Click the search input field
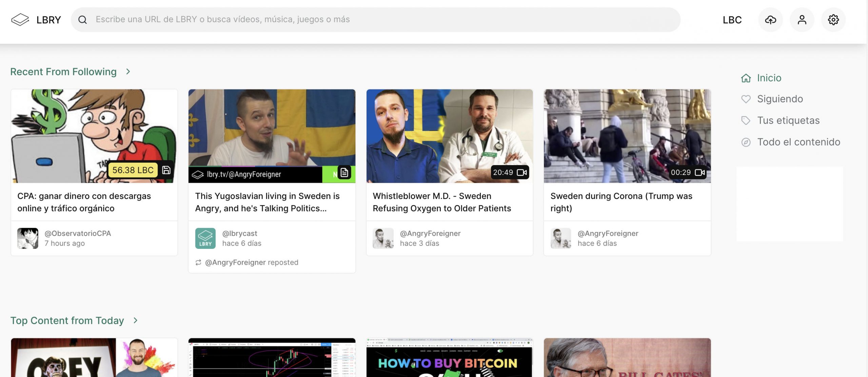The height and width of the screenshot is (377, 868). [x=375, y=20]
